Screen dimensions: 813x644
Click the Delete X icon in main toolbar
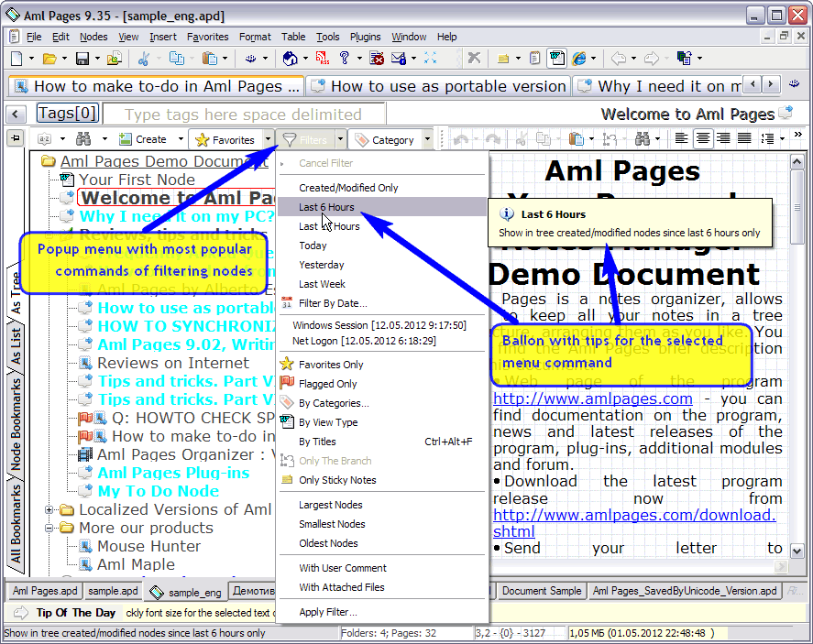473,58
